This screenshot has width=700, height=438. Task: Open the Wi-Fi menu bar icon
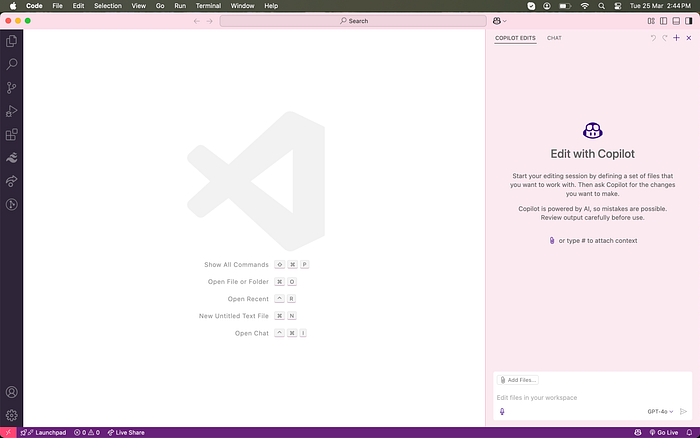[584, 6]
